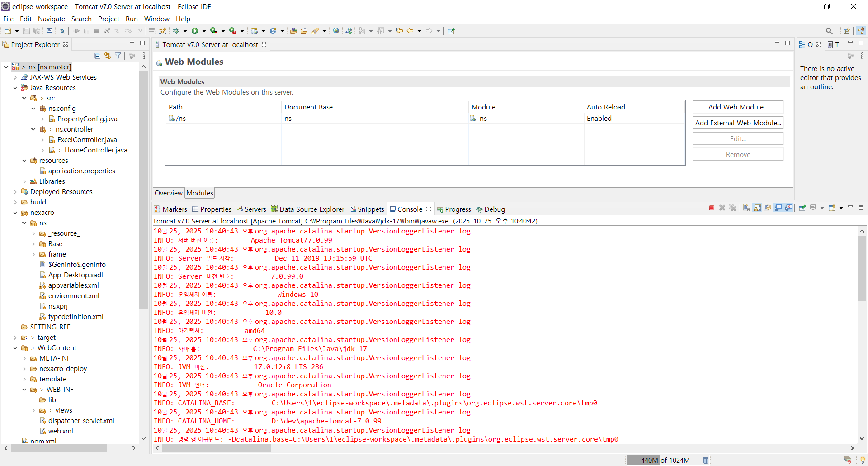Toggle Link with Editor in Project Explorer
This screenshot has height=466, width=868.
click(x=108, y=56)
